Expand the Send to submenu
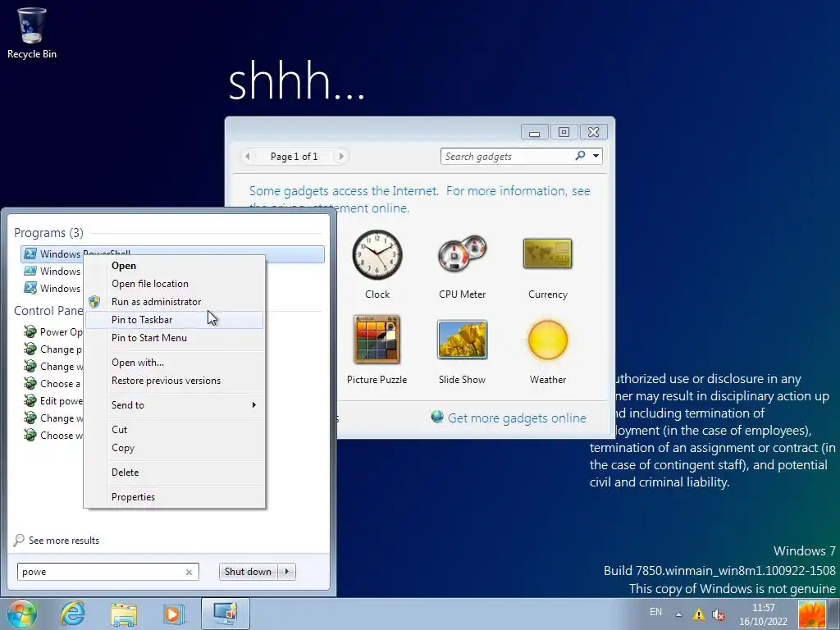Screen dimensions: 840x630 tap(174, 405)
